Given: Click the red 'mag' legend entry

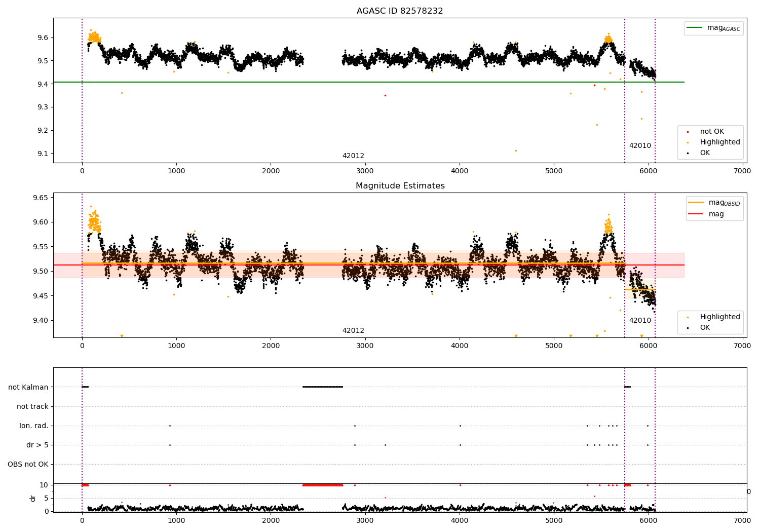Looking at the screenshot, I should (x=707, y=214).
